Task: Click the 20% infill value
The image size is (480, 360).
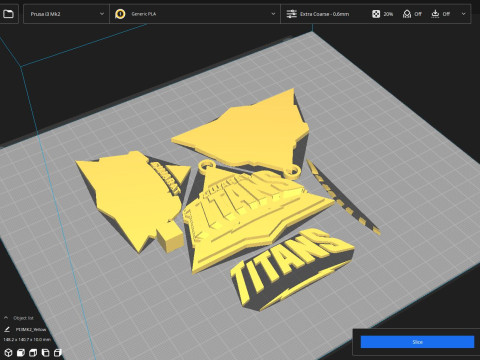Action: pyautogui.click(x=388, y=14)
